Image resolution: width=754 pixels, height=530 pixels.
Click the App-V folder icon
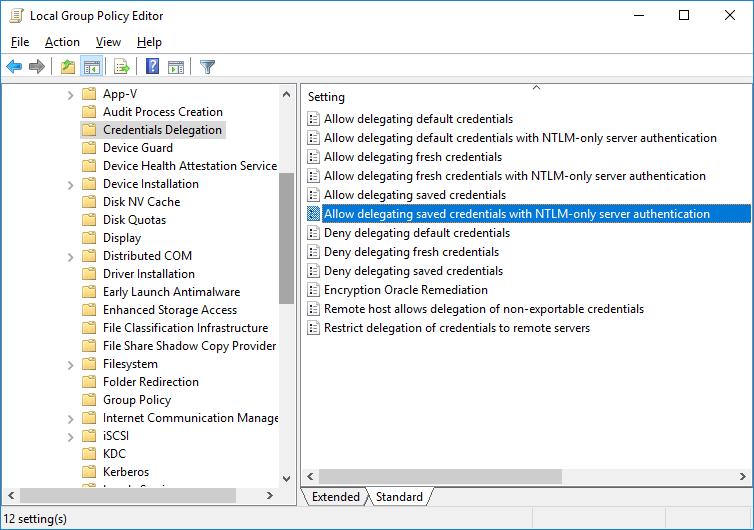(89, 94)
